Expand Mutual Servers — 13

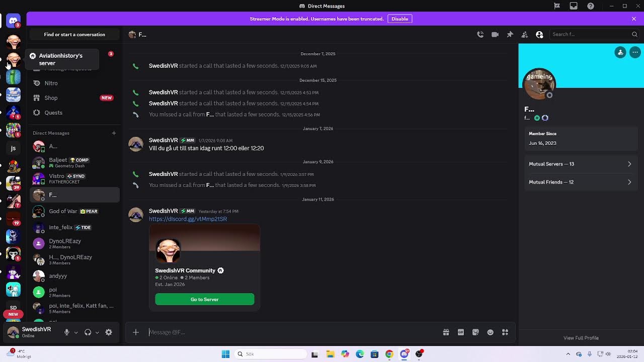coord(581,164)
